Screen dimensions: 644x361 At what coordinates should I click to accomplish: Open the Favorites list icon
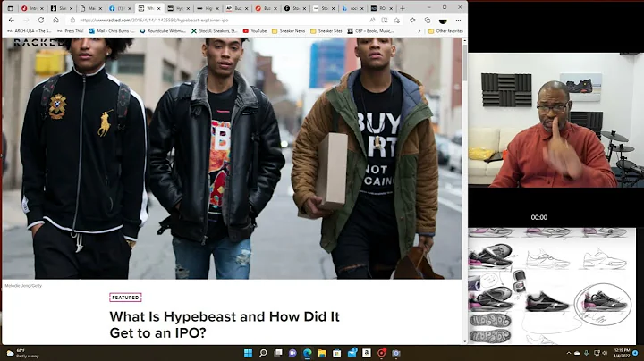coord(412,20)
